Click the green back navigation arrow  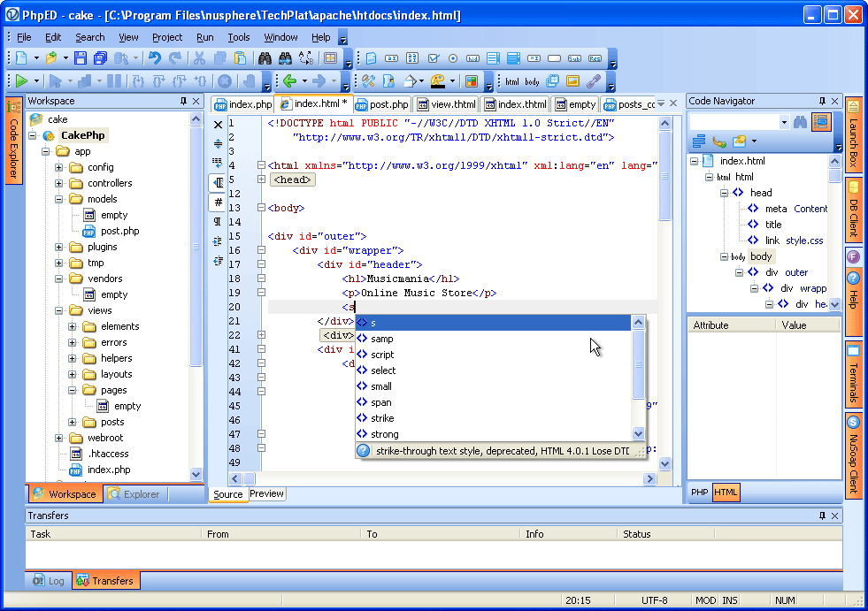tap(289, 81)
